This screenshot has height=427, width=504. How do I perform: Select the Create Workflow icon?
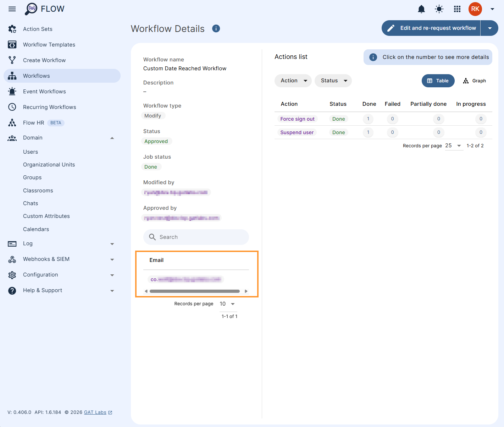coord(12,60)
